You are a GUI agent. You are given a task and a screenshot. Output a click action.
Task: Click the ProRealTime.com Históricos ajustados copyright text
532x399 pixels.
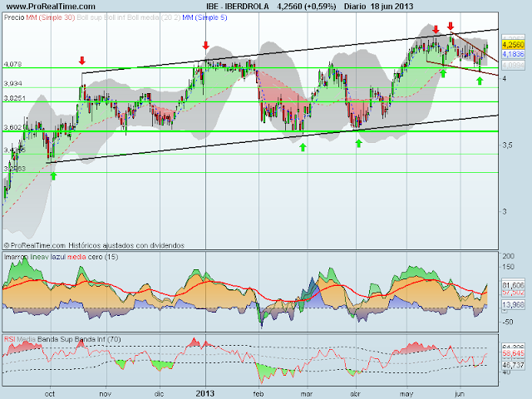[x=94, y=245]
